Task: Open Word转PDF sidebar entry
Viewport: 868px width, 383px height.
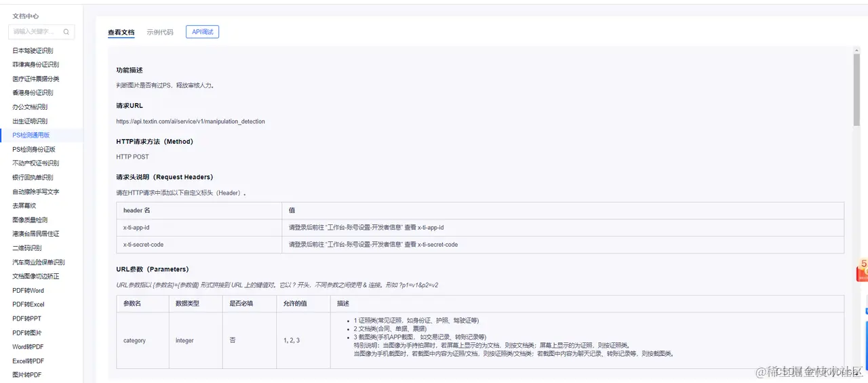Action: click(28, 347)
